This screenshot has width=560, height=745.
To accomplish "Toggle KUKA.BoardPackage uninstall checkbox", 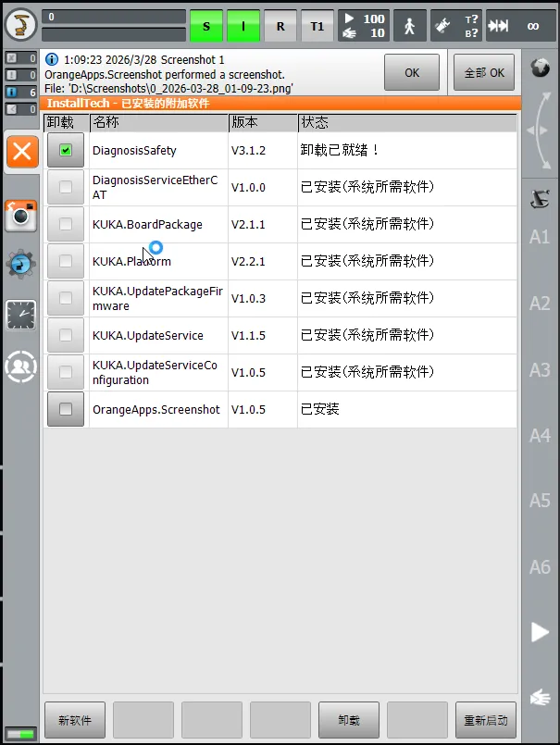I will pyautogui.click(x=66, y=224).
